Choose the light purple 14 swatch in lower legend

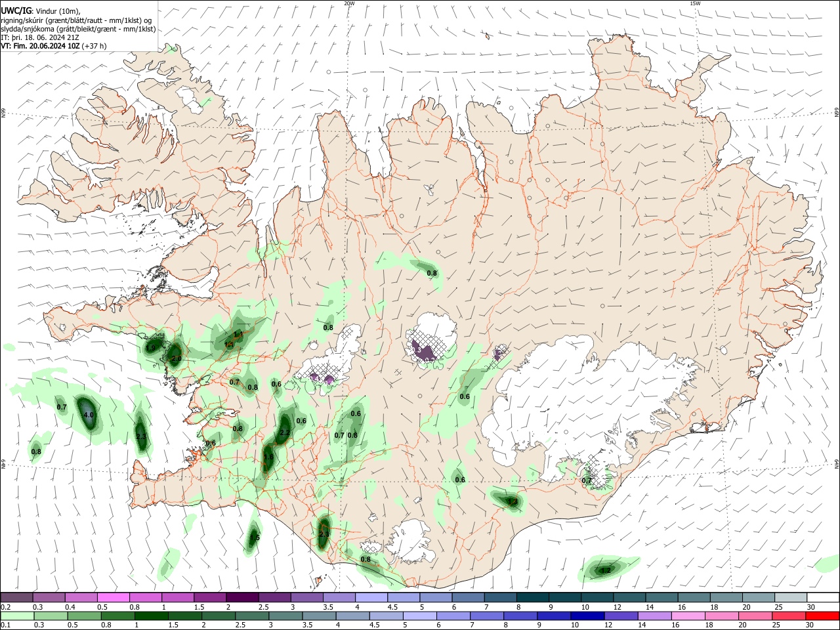[654, 616]
